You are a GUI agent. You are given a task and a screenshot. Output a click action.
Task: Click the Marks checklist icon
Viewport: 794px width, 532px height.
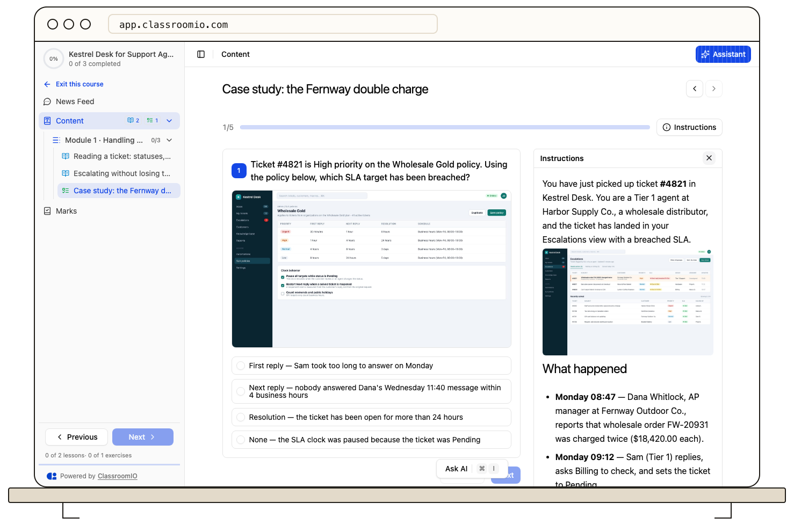47,211
